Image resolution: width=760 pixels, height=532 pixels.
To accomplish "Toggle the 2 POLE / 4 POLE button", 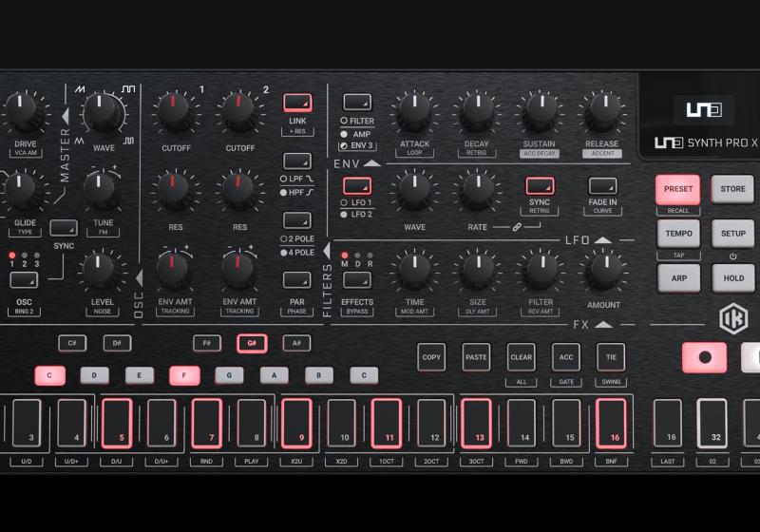I will pos(297,220).
